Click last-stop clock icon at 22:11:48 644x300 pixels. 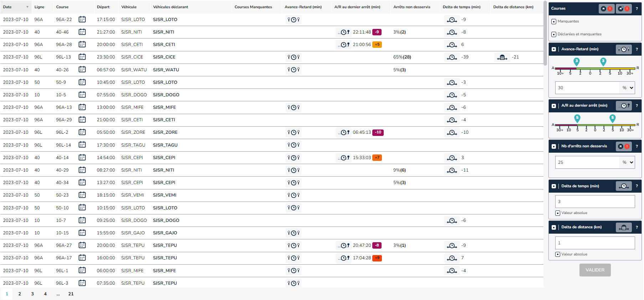coord(344,32)
